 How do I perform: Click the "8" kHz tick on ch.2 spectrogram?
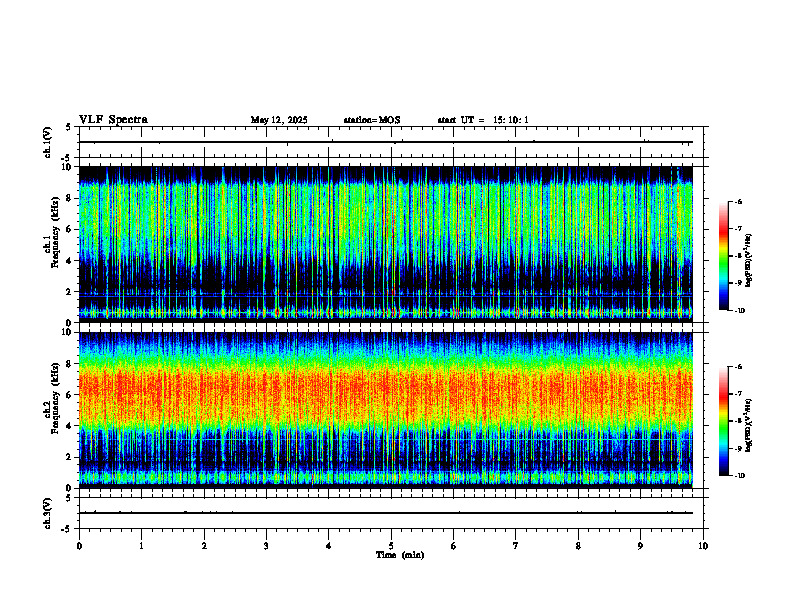pyautogui.click(x=70, y=363)
